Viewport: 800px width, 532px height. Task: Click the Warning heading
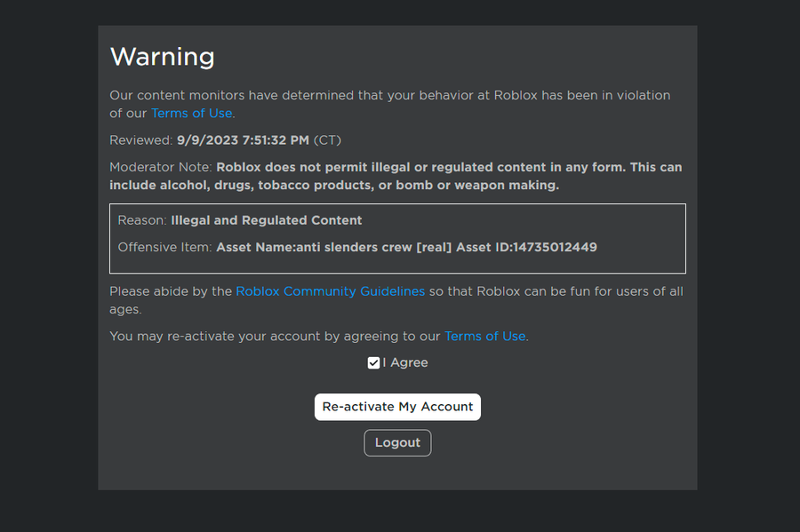click(x=163, y=57)
